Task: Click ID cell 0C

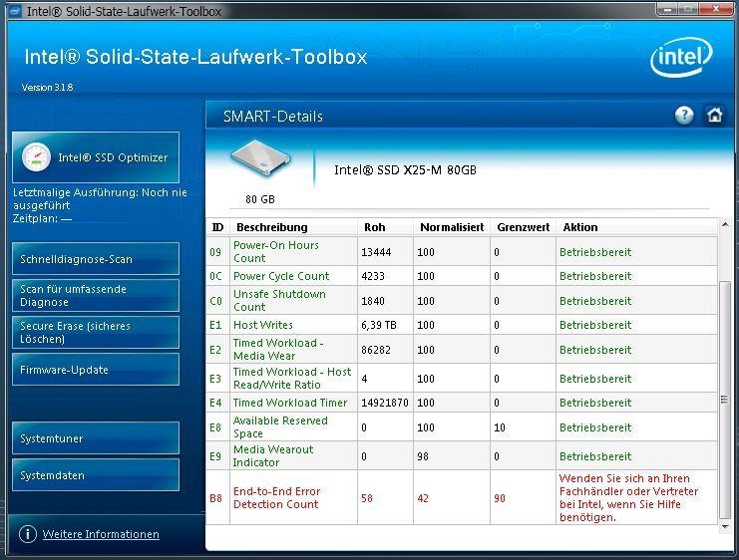Action: [215, 276]
